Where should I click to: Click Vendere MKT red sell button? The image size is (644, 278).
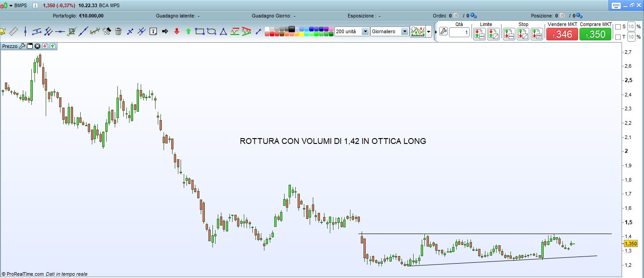coord(562,34)
